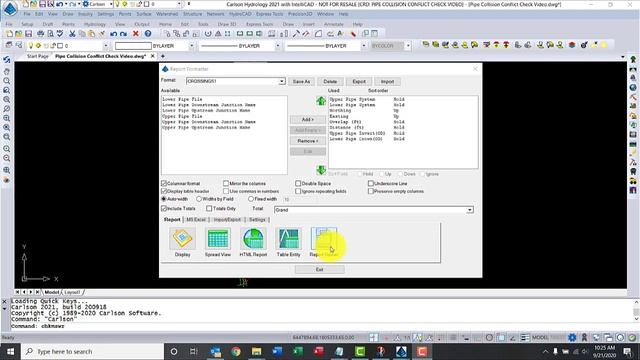The height and width of the screenshot is (360, 640).
Task: Click the Windows Start button
Action: (x=10, y=351)
